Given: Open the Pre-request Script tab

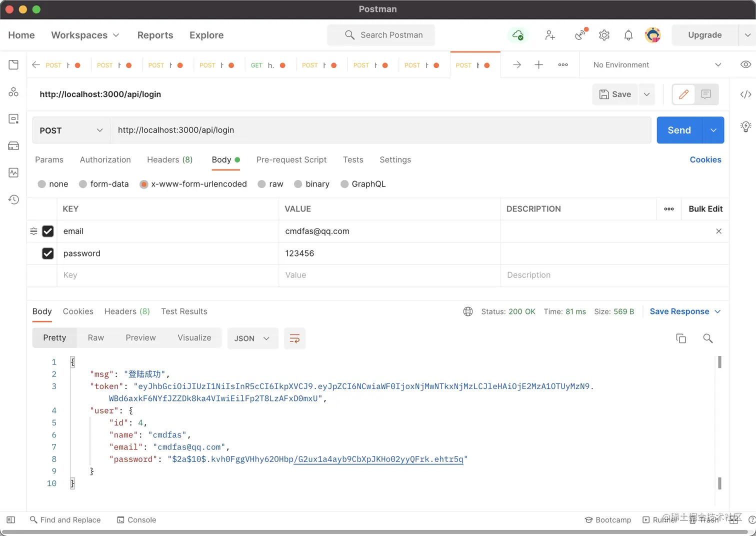Looking at the screenshot, I should pyautogui.click(x=291, y=159).
